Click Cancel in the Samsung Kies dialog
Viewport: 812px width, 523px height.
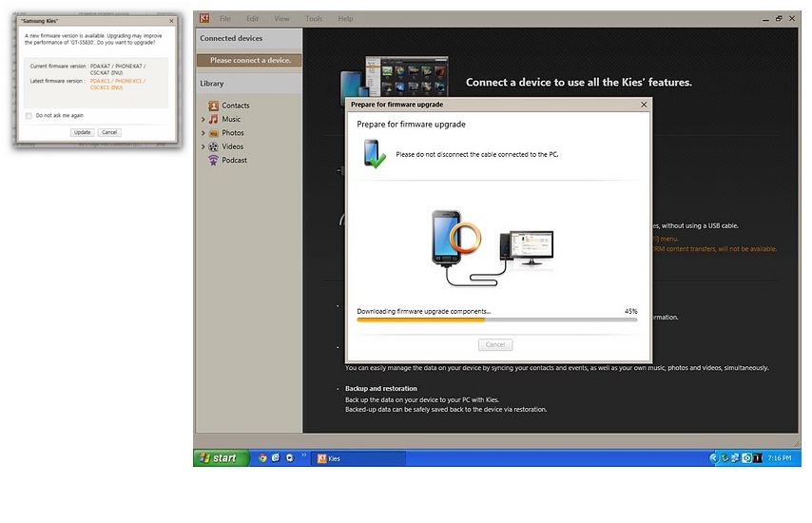click(109, 132)
